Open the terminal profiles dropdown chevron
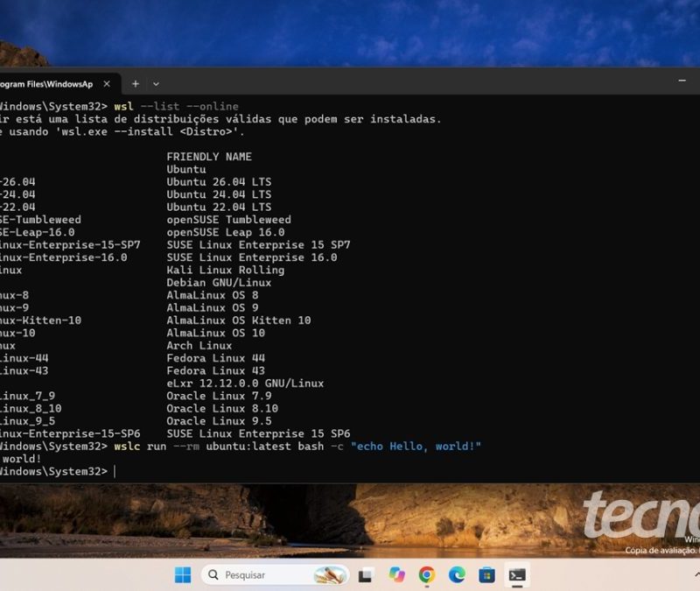The height and width of the screenshot is (591, 700). (x=156, y=84)
